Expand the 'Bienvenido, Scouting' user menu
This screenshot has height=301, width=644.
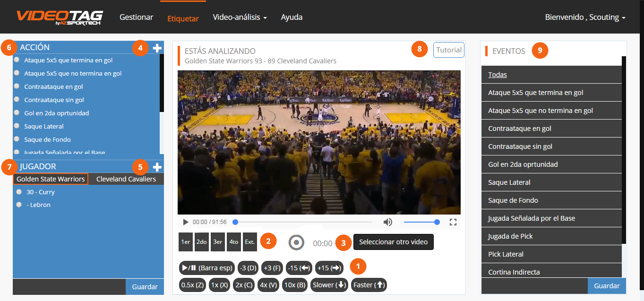(x=585, y=17)
